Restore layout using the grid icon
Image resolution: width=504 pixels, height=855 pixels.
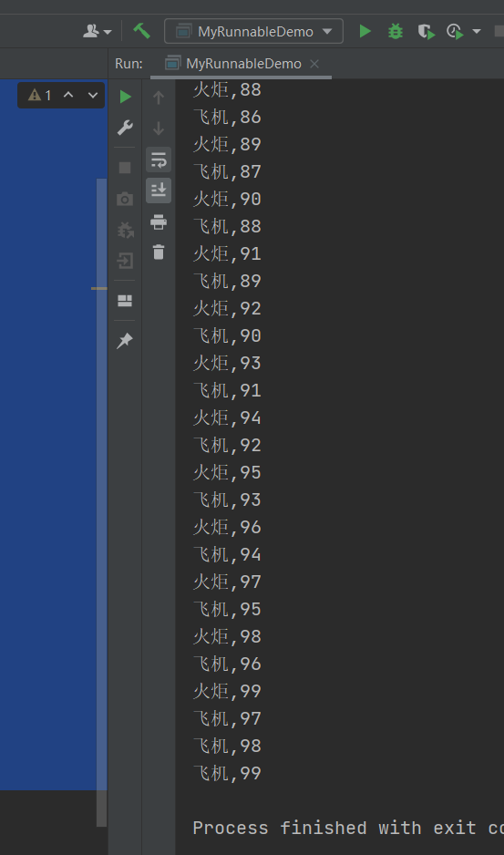click(125, 301)
